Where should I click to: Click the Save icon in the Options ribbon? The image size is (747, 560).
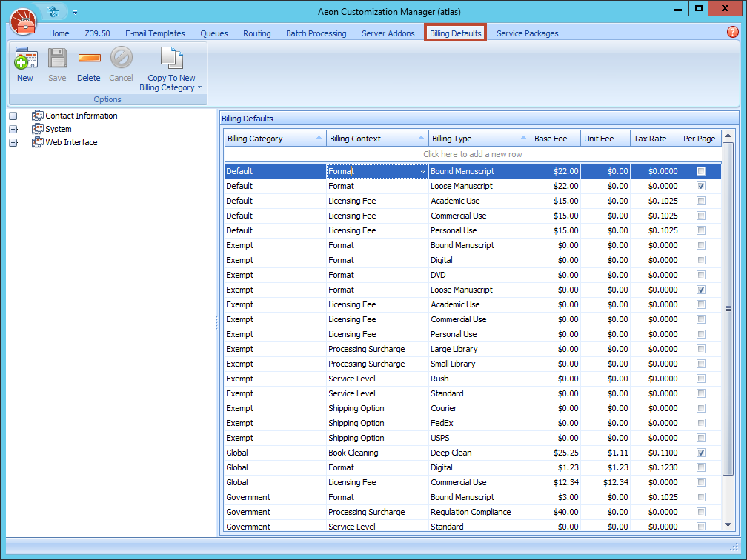tap(57, 65)
